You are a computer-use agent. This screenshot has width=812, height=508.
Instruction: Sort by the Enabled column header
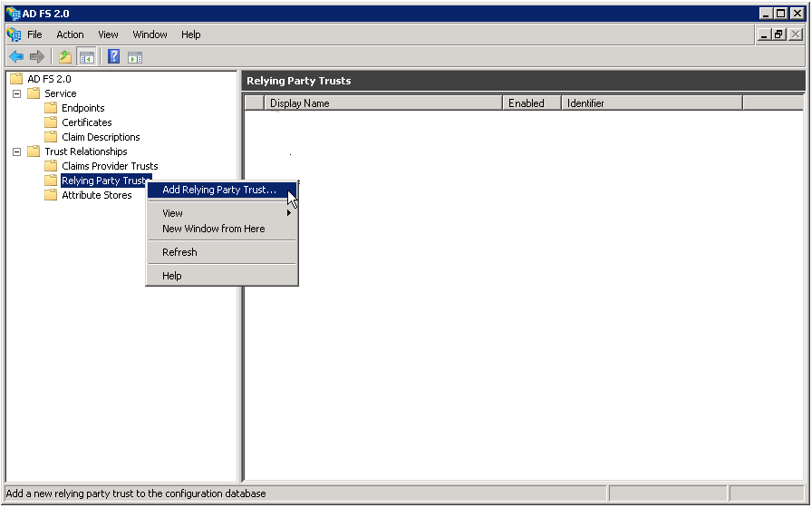click(x=532, y=103)
